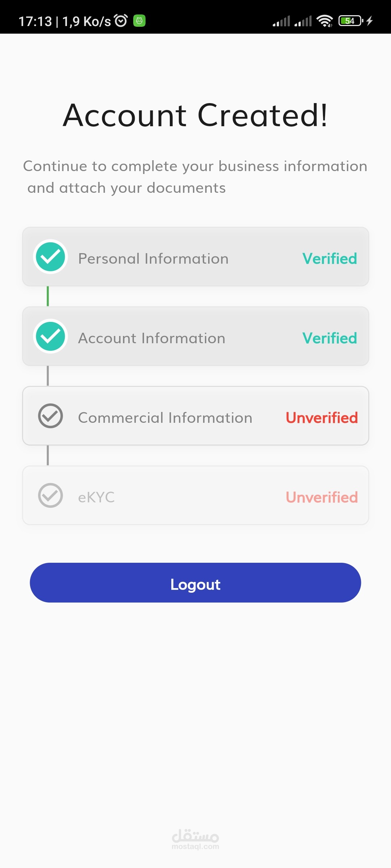391x868 pixels.
Task: Tap the grey check icon beside Commercial Information
Action: pyautogui.click(x=50, y=416)
